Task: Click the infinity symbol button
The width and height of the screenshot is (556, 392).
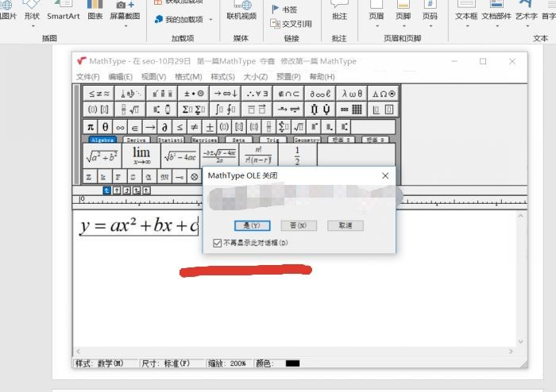Action: coord(121,127)
